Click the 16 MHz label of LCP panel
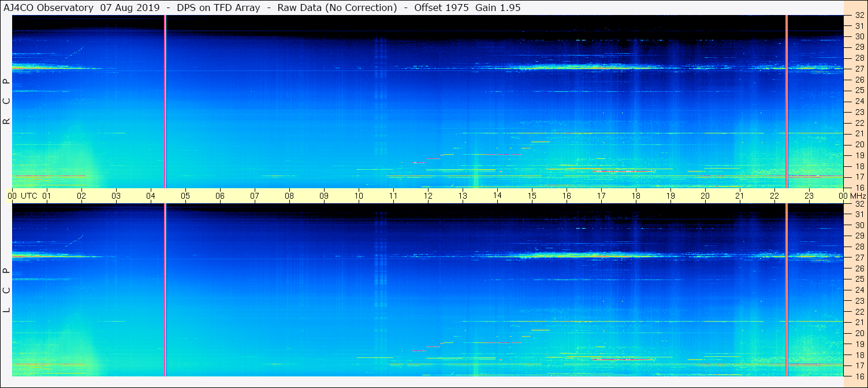868x388 pixels. point(859,376)
